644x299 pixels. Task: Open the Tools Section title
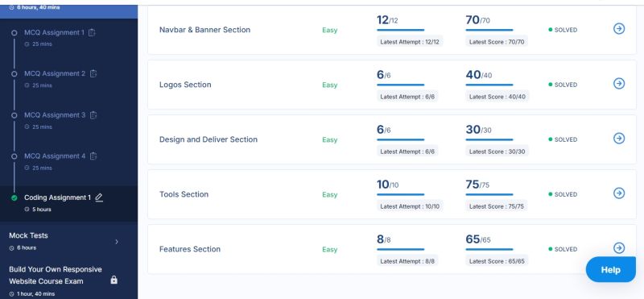coord(184,194)
